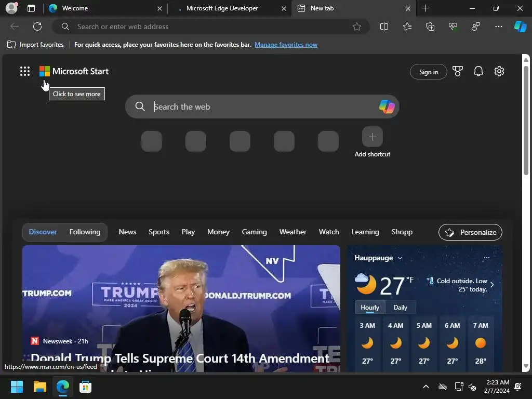Open a new tab with plus button
The height and width of the screenshot is (399, 532).
pos(425,8)
